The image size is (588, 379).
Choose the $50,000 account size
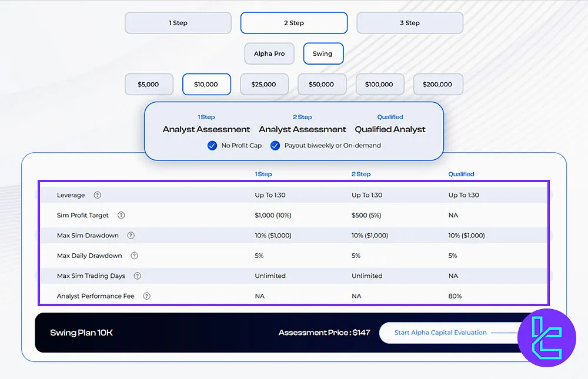click(322, 85)
